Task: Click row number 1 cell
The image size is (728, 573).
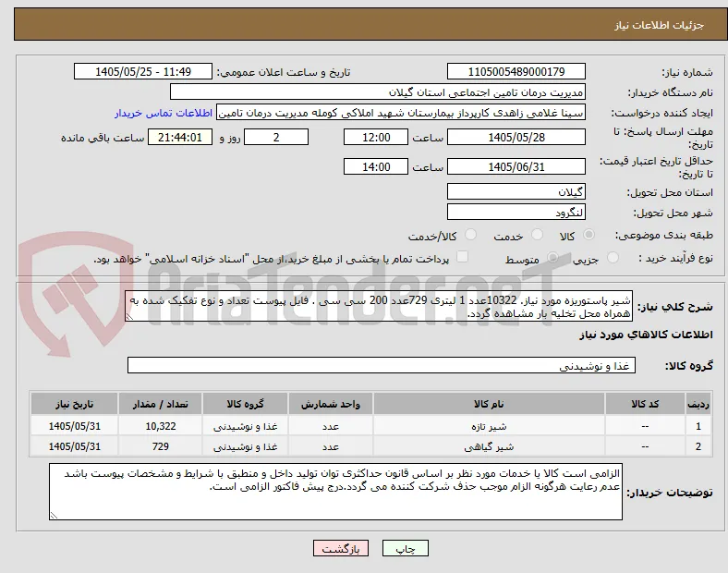Action: point(698,426)
